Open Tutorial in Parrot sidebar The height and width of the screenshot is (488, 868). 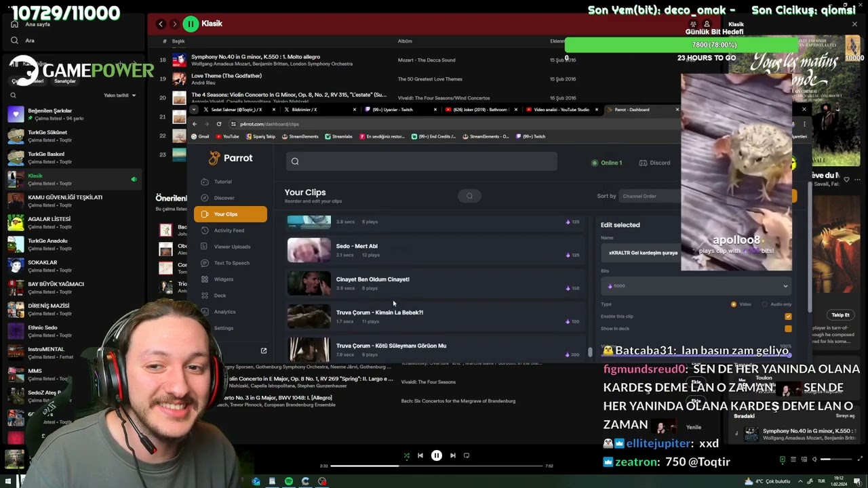pos(222,182)
